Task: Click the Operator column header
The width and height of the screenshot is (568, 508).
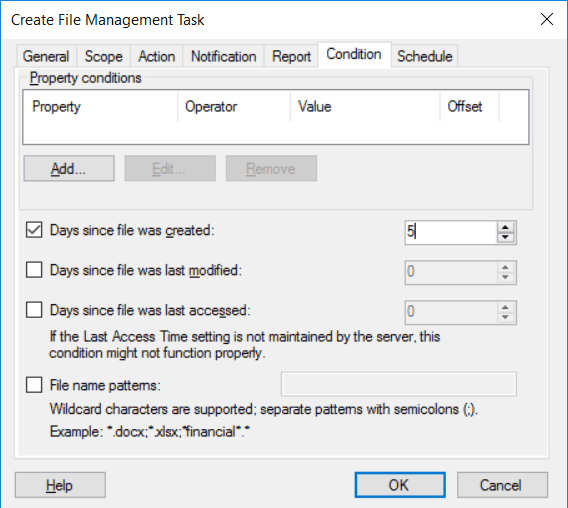Action: [234, 107]
